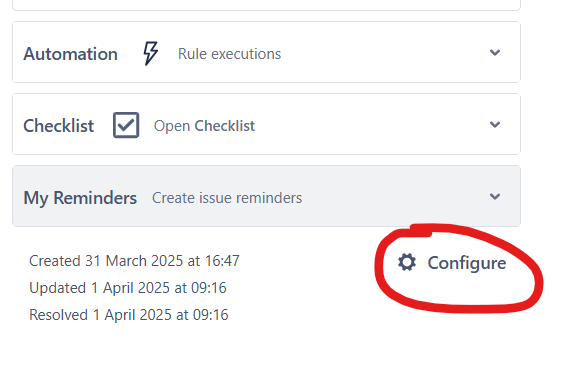Expand the Checklist panel chevron

pyautogui.click(x=495, y=125)
